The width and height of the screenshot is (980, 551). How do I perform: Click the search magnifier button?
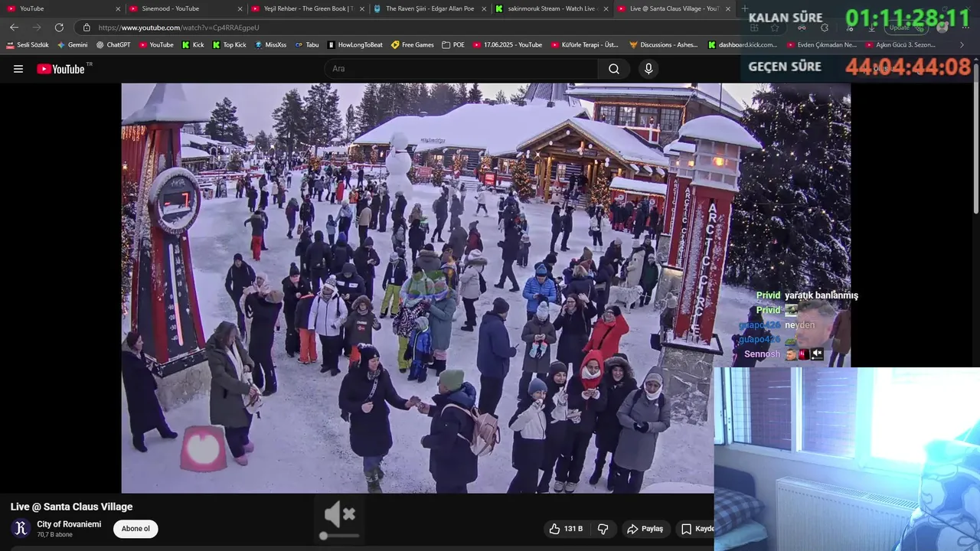(x=614, y=69)
